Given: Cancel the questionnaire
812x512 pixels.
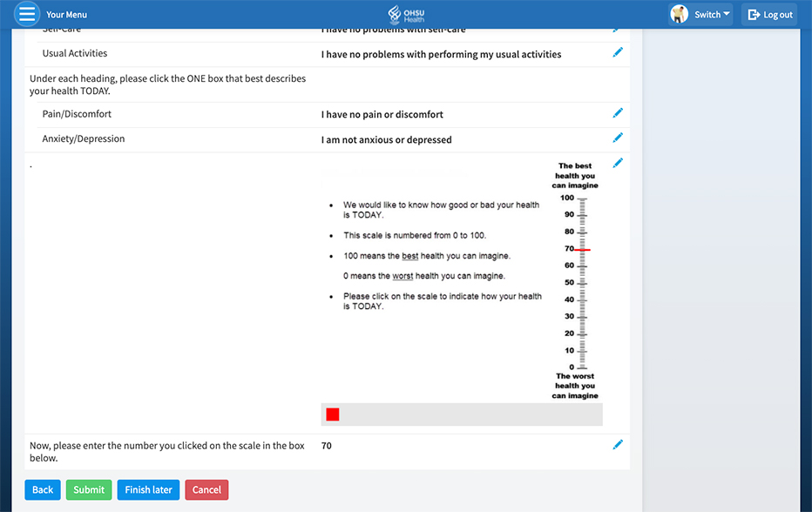Looking at the screenshot, I should tap(206, 489).
